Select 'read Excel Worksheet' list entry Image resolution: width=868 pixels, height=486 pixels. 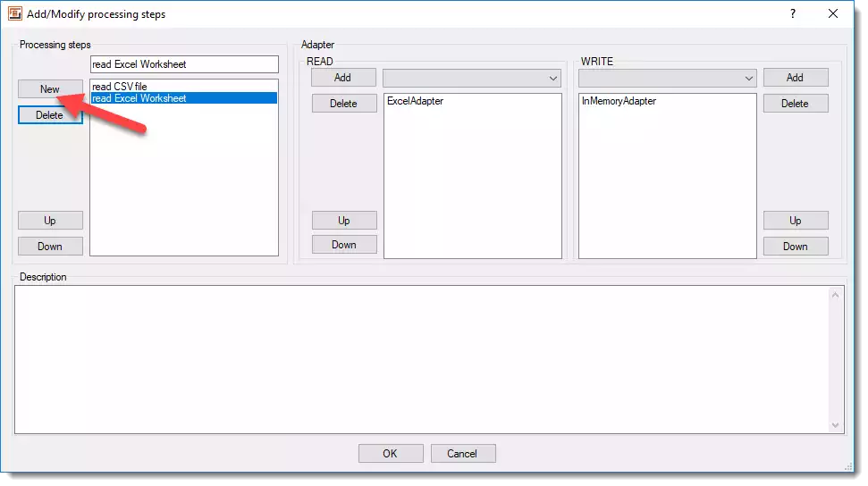tap(139, 98)
